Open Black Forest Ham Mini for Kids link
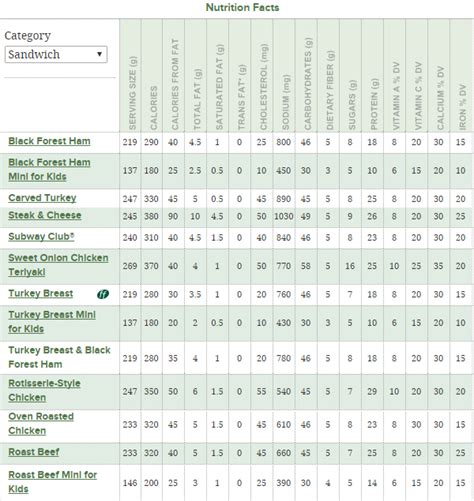This screenshot has height=501, width=474. click(x=49, y=169)
